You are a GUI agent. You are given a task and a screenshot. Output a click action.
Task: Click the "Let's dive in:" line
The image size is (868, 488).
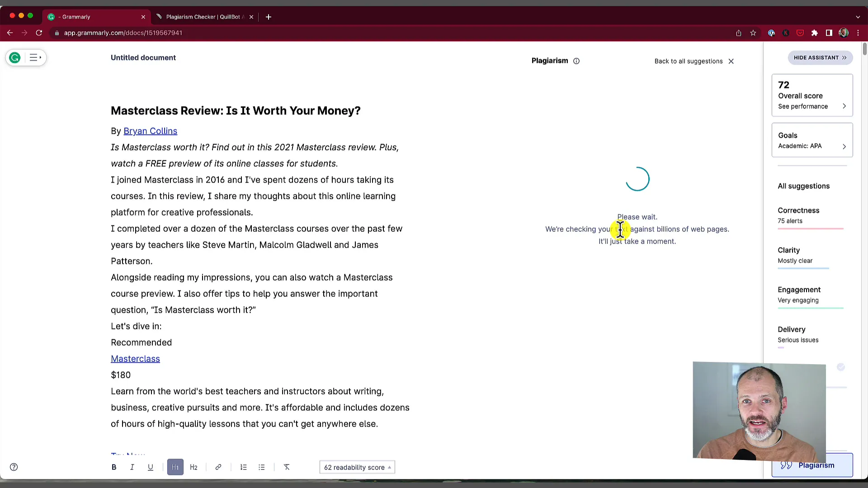click(x=136, y=326)
